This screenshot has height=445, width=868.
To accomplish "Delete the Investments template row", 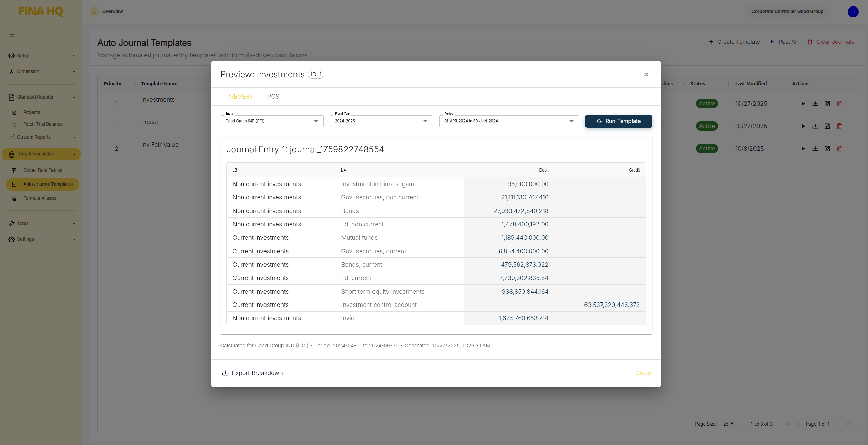I will coord(839,104).
